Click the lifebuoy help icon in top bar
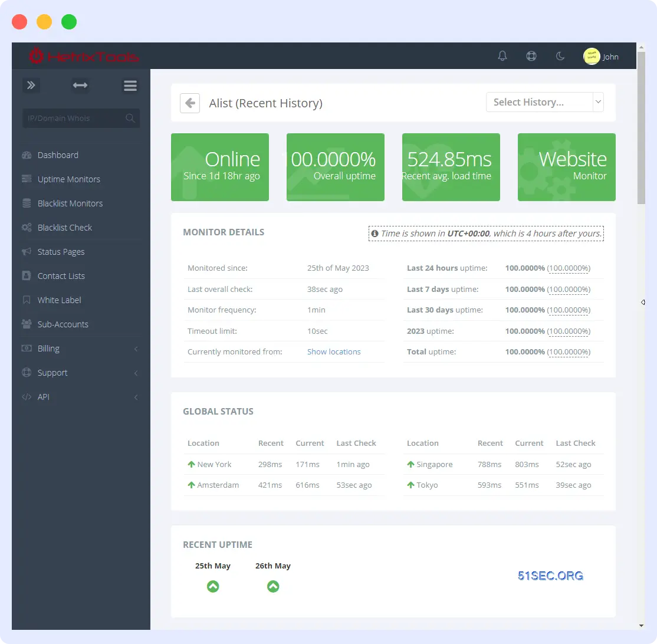 click(x=531, y=56)
